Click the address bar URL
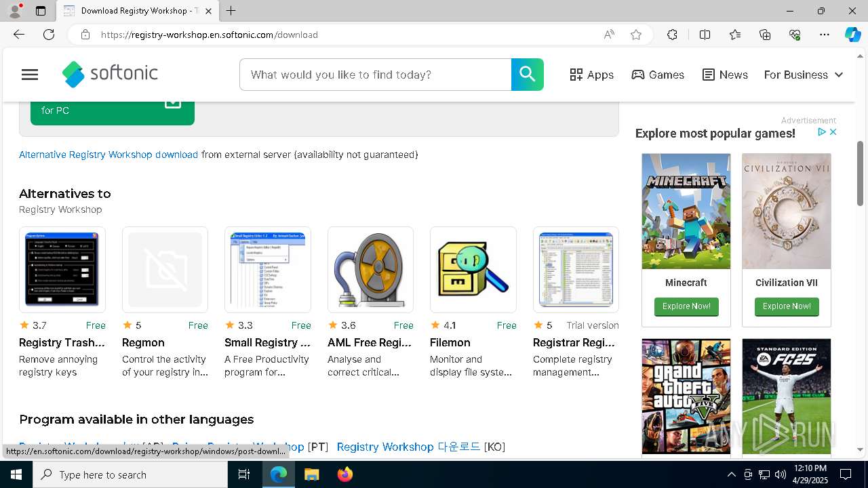This screenshot has width=868, height=488. point(210,35)
